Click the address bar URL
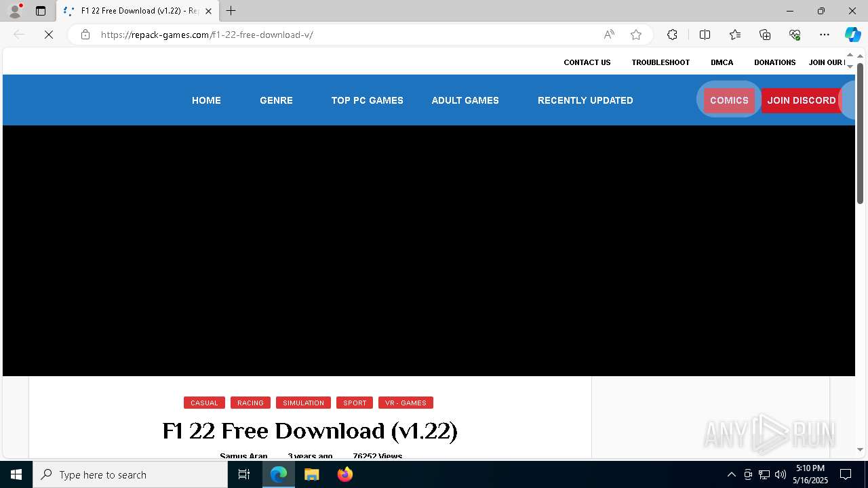The image size is (868, 488). (207, 35)
